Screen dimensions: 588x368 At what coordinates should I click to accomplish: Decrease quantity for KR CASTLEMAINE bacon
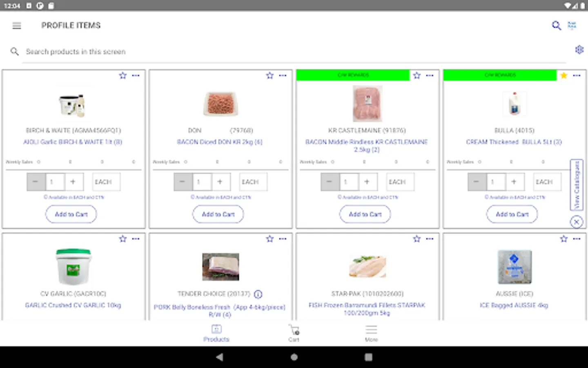(330, 182)
